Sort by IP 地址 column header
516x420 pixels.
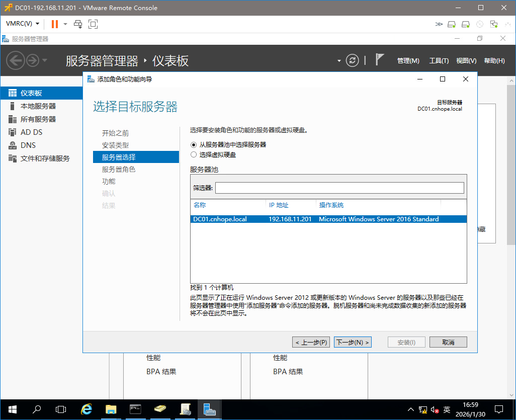(279, 205)
